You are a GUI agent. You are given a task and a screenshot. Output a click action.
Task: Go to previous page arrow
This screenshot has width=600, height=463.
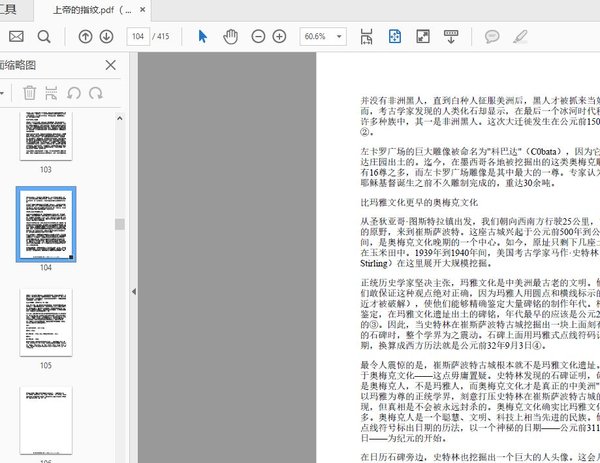[x=84, y=36]
